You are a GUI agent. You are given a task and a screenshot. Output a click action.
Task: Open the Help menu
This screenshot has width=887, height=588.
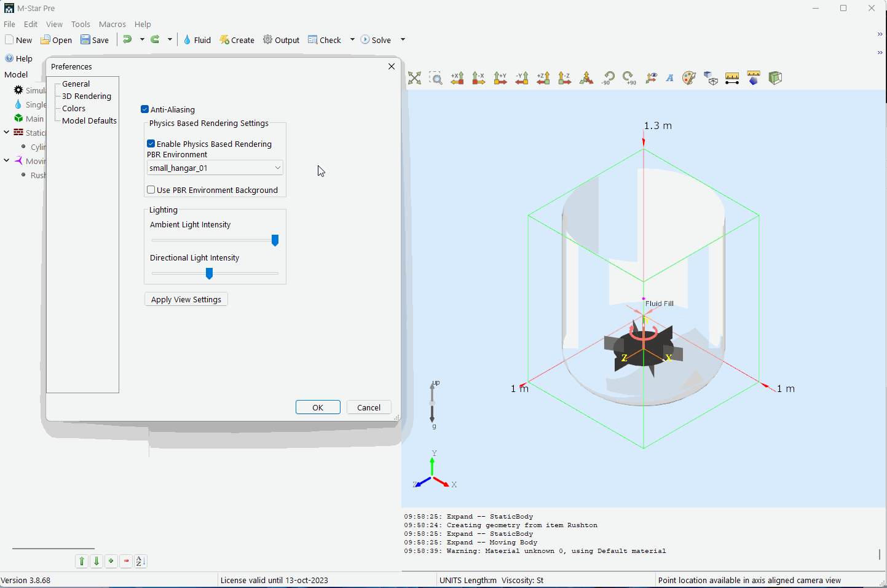tap(143, 24)
